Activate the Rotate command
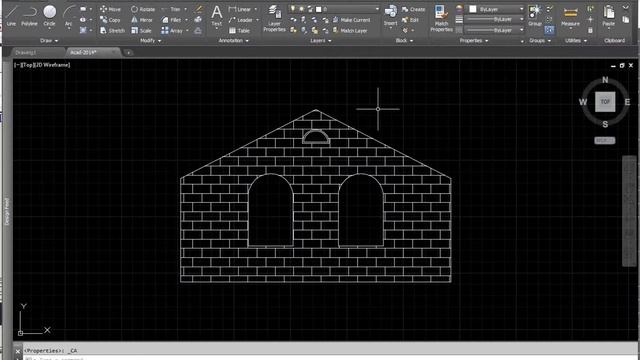The image size is (640, 360). [143, 9]
